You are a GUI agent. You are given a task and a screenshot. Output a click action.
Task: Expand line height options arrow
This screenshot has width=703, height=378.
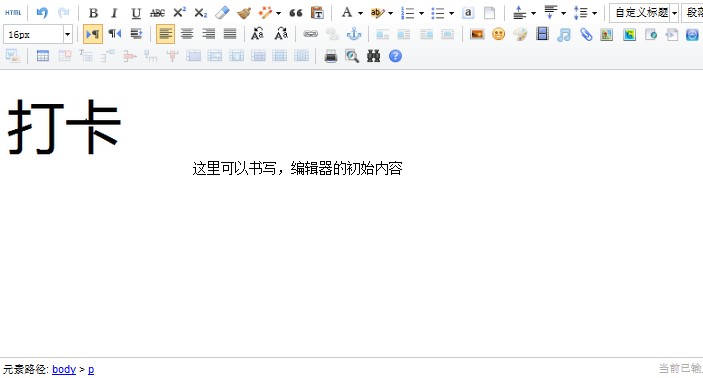coord(595,13)
